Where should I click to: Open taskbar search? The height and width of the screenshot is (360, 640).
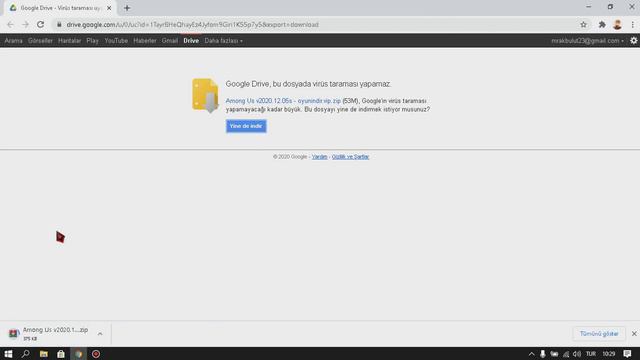pyautogui.click(x=25, y=354)
